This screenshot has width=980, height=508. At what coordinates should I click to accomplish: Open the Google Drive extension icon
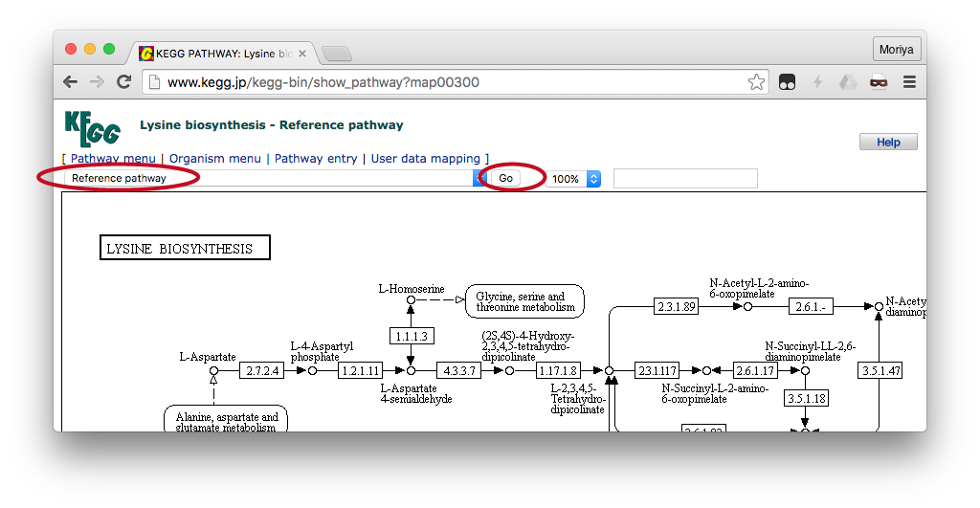click(x=848, y=82)
